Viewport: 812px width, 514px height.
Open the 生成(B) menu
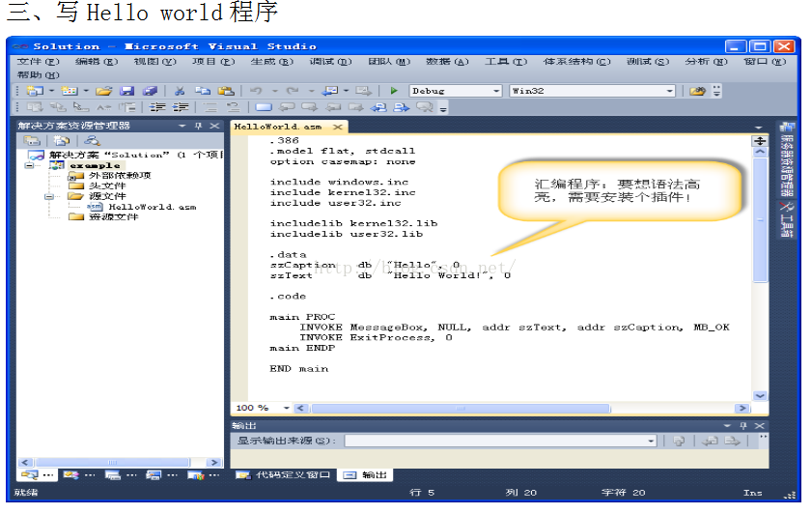pyautogui.click(x=272, y=62)
